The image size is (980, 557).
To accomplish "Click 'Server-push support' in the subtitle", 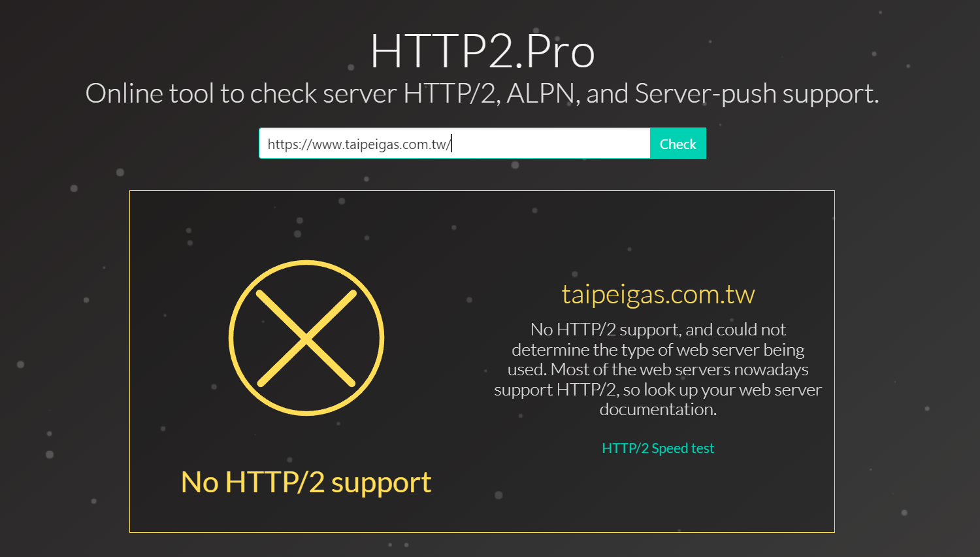I will click(756, 93).
